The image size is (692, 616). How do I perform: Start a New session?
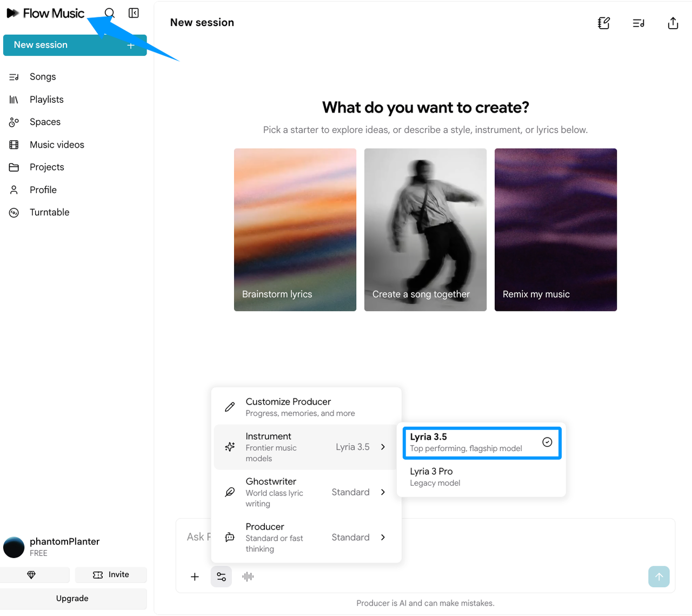click(75, 45)
